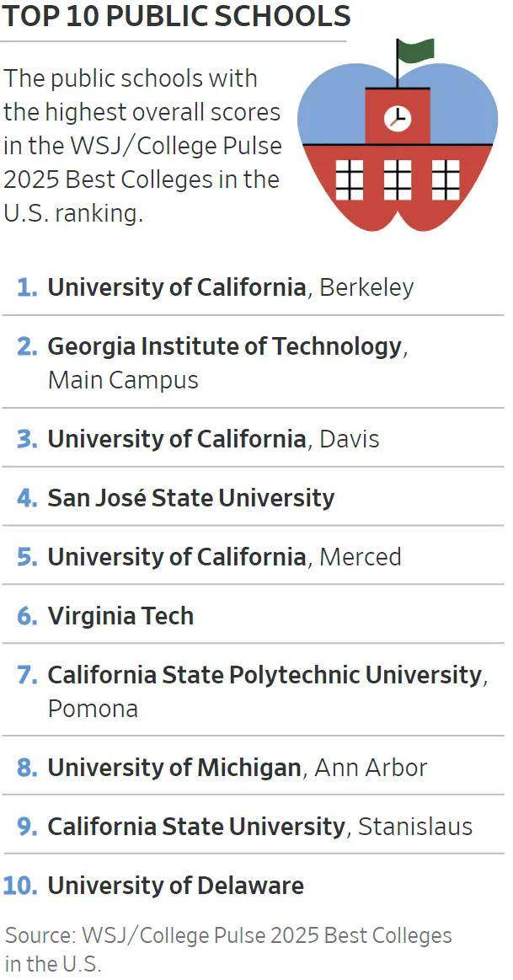Select the 'TOP 10 PUBLIC SCHOOLS' heading
This screenshot has width=513, height=980.
(176, 16)
